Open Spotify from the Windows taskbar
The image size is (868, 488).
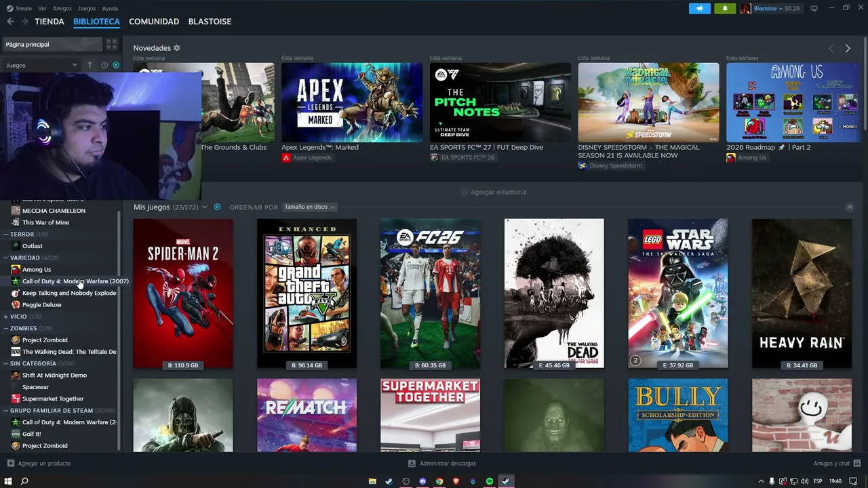[x=490, y=481]
